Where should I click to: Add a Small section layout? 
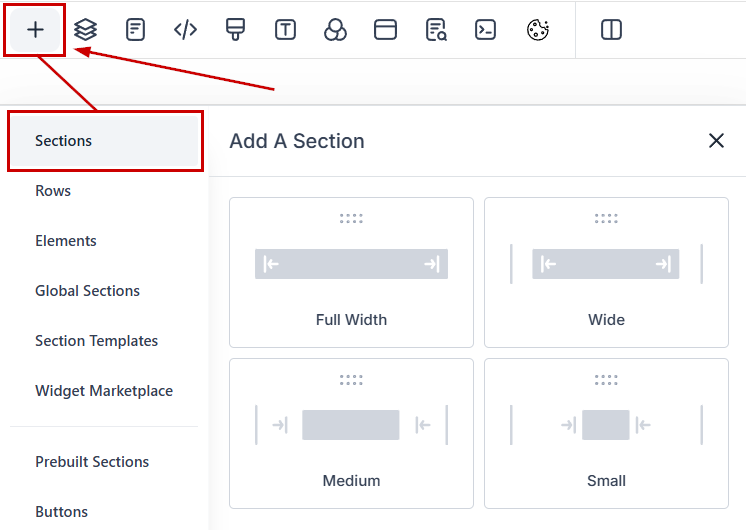pyautogui.click(x=606, y=433)
